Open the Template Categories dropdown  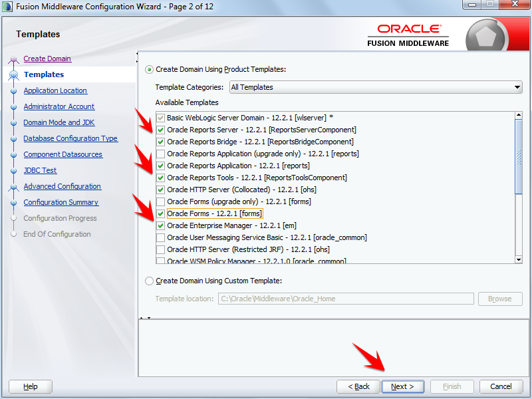pos(516,86)
